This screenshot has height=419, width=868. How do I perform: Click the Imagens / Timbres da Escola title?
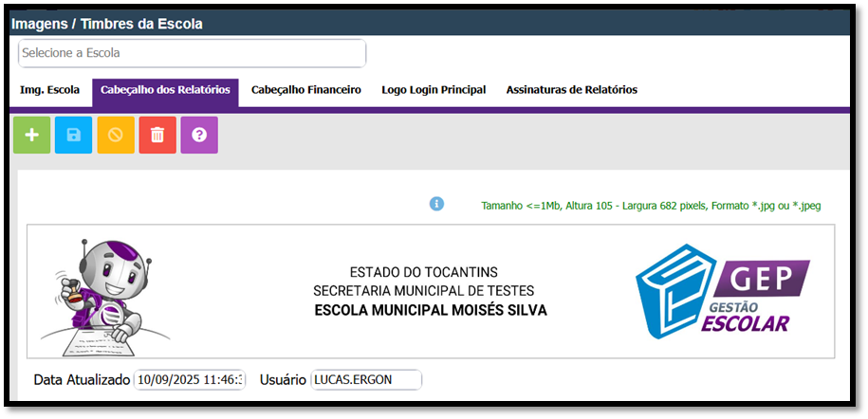107,23
